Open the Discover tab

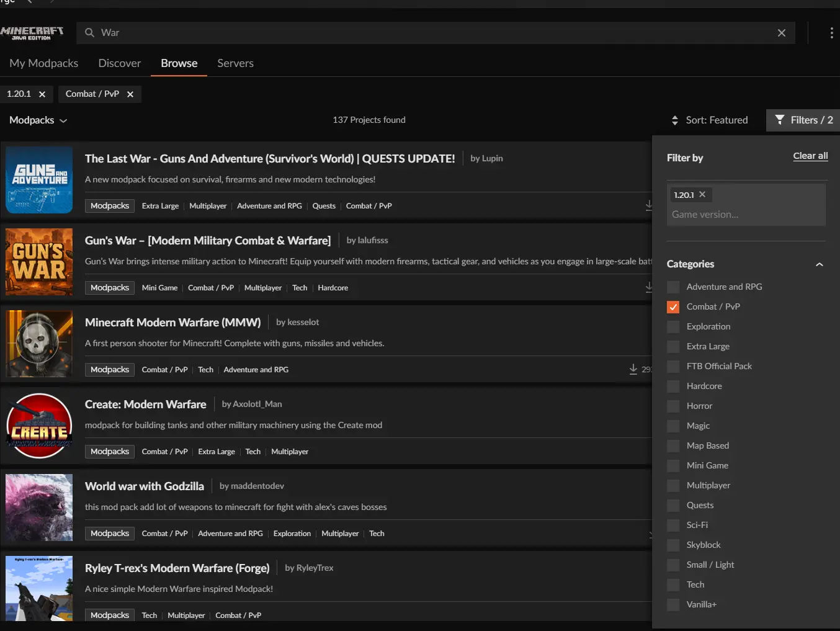[120, 63]
